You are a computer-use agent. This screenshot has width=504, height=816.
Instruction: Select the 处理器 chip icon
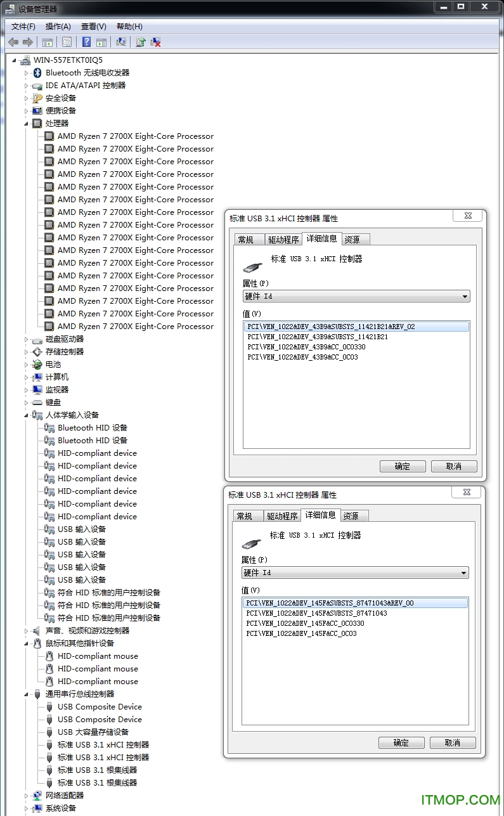(37, 124)
